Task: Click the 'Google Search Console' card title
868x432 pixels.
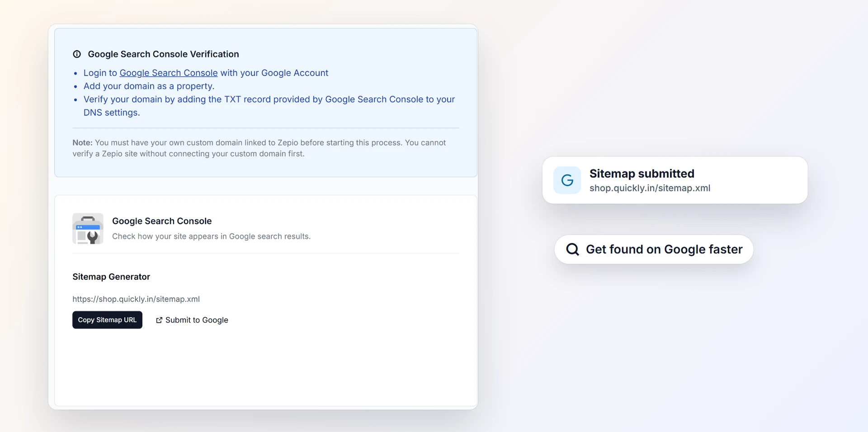Action: (x=162, y=221)
